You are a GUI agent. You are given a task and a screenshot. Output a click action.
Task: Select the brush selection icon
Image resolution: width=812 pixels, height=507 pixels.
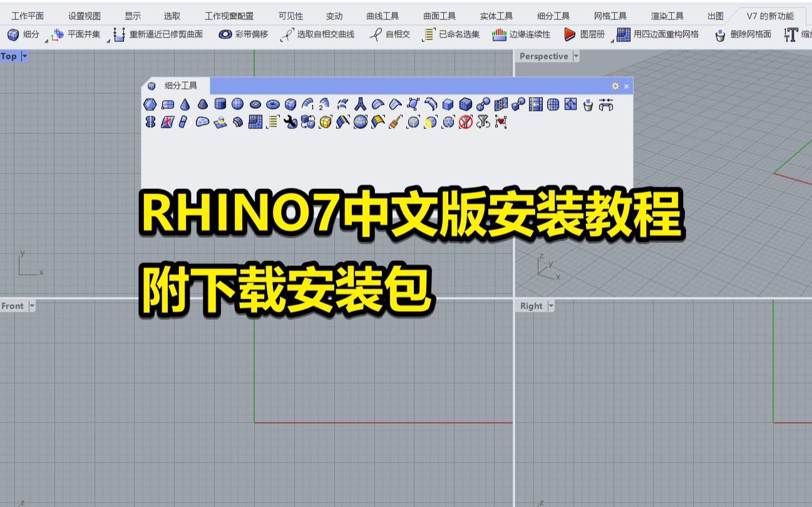click(395, 122)
